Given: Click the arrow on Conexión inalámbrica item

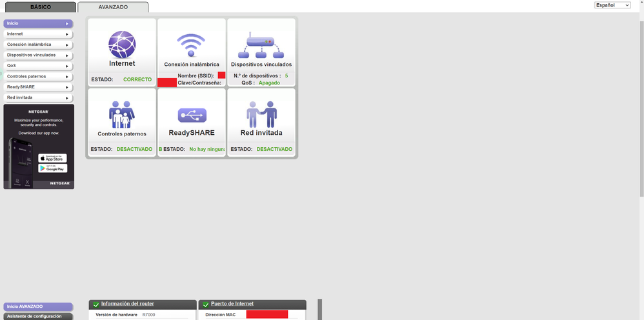Looking at the screenshot, I should [67, 45].
